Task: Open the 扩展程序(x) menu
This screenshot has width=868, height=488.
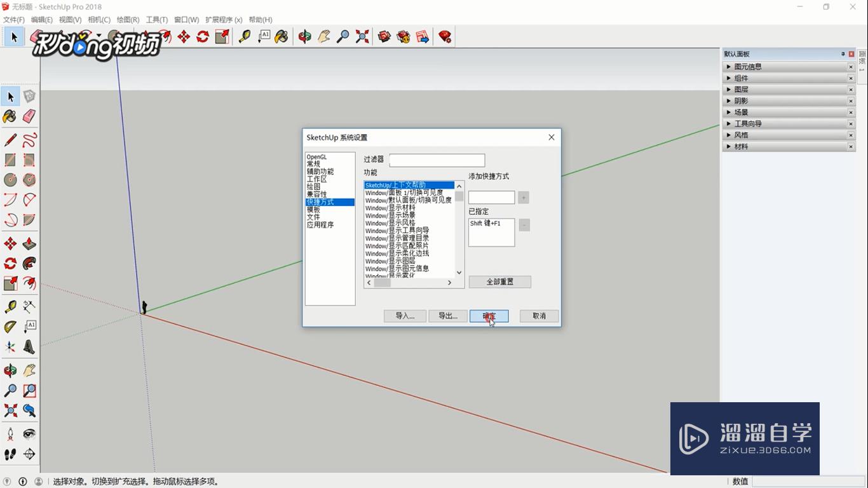Action: click(224, 20)
